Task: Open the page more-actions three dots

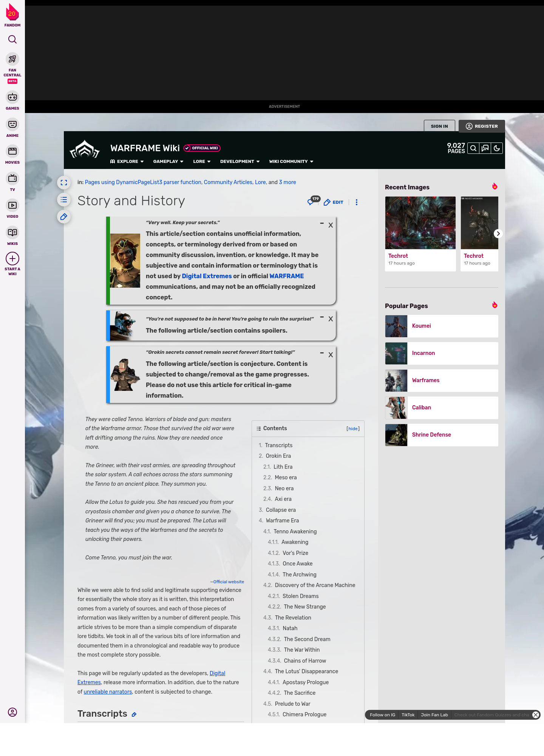Action: point(357,202)
